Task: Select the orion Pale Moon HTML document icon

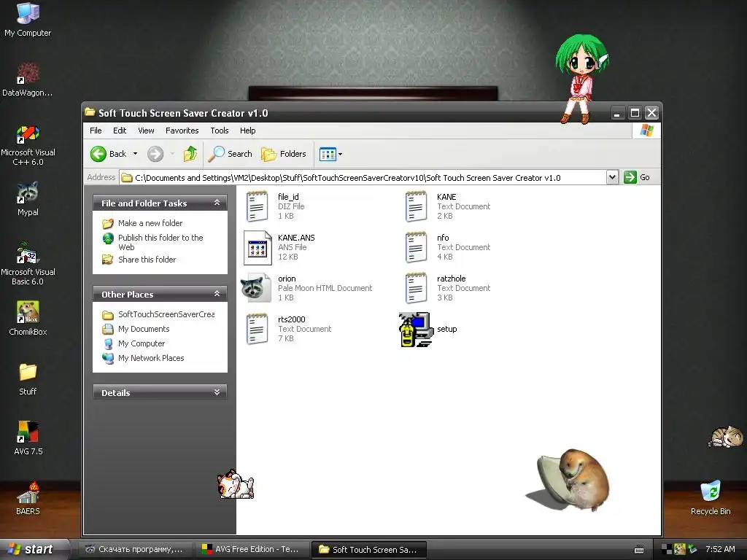Action: click(255, 287)
